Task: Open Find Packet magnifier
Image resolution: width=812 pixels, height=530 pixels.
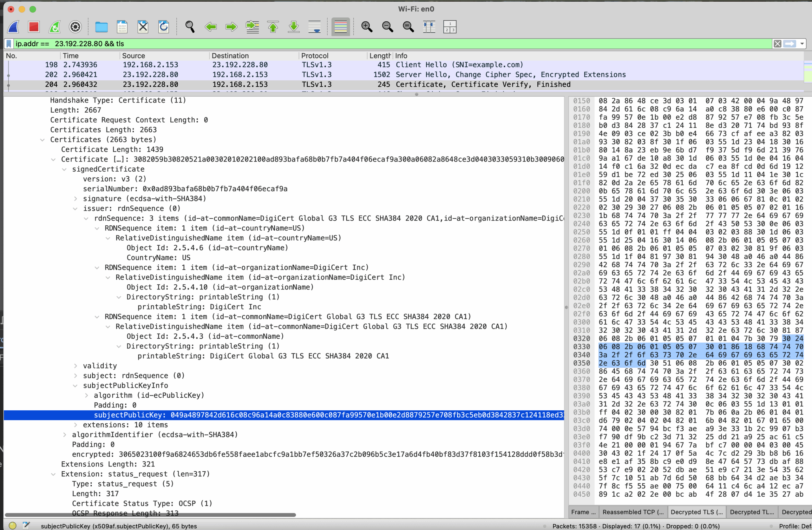Action: [190, 27]
